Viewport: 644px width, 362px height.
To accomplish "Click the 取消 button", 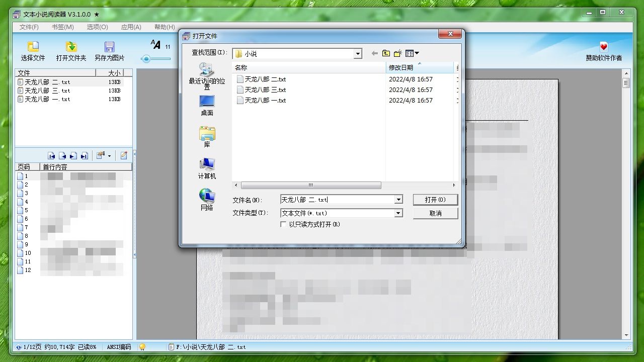I will coord(435,213).
